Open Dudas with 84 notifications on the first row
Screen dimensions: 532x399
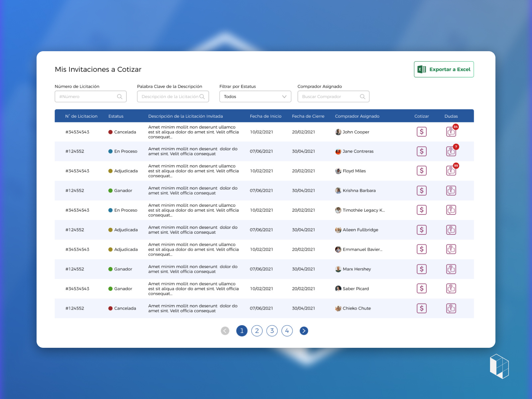(451, 131)
